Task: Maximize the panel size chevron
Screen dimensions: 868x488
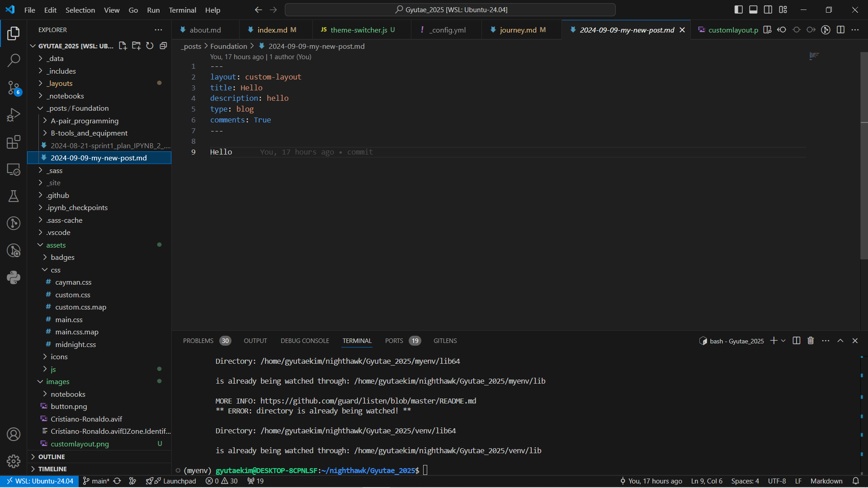Action: click(x=840, y=341)
